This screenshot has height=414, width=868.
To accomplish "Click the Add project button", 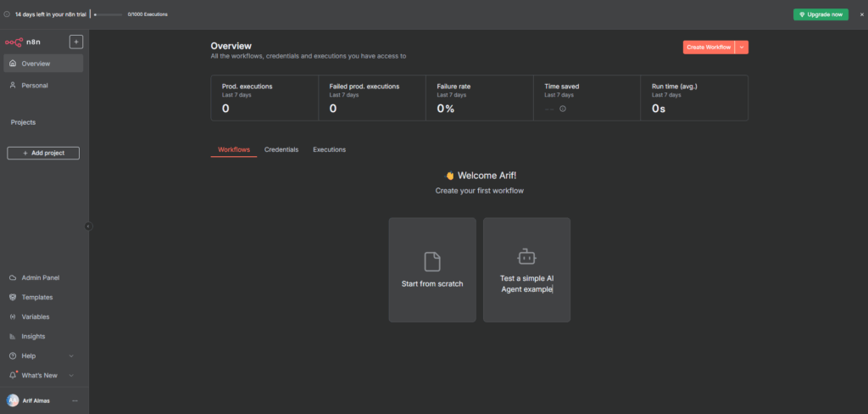I will pyautogui.click(x=43, y=153).
